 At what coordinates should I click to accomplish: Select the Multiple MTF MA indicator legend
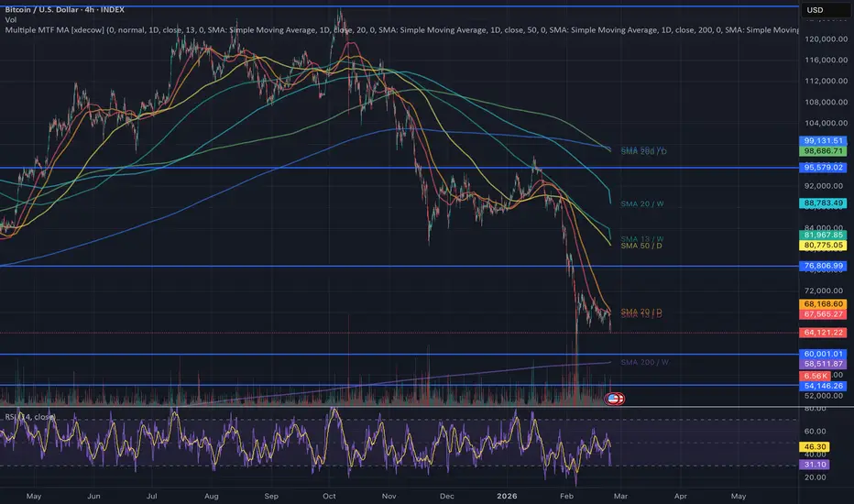pyautogui.click(x=401, y=30)
